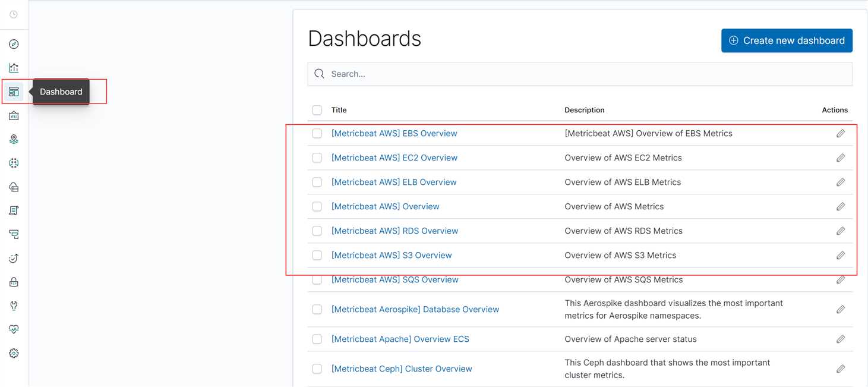
Task: Open Logs via the document icon
Action: tap(14, 210)
